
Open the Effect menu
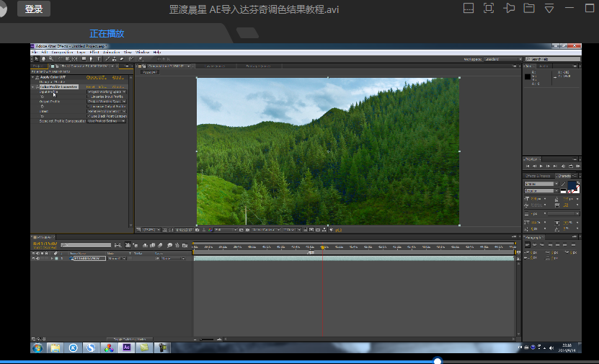point(94,52)
